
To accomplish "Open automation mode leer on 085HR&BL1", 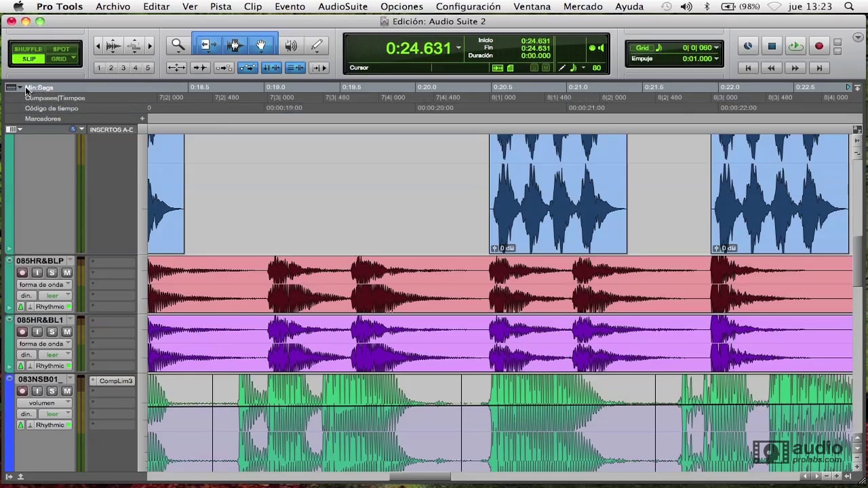I will (x=55, y=354).
